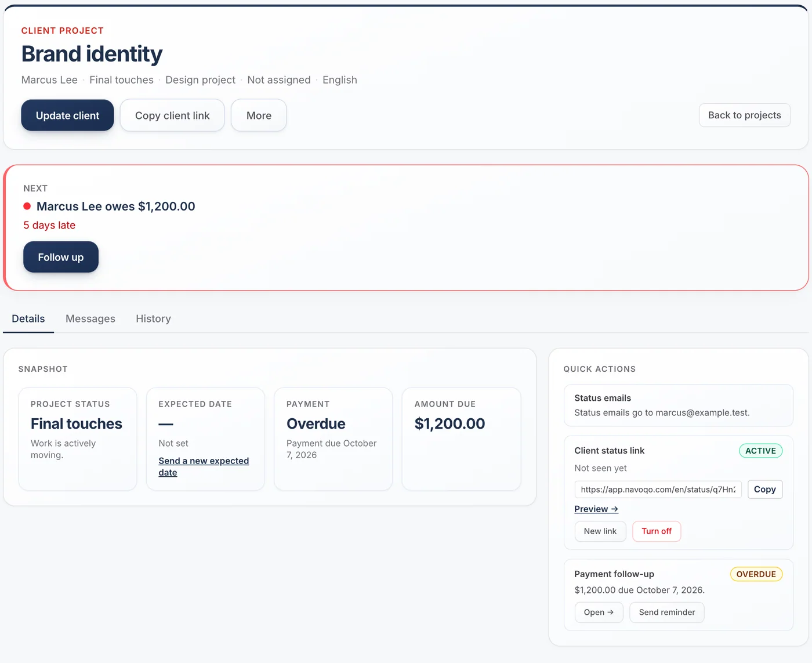
Task: Click the Payment 'Overdue' card
Action: 333,439
